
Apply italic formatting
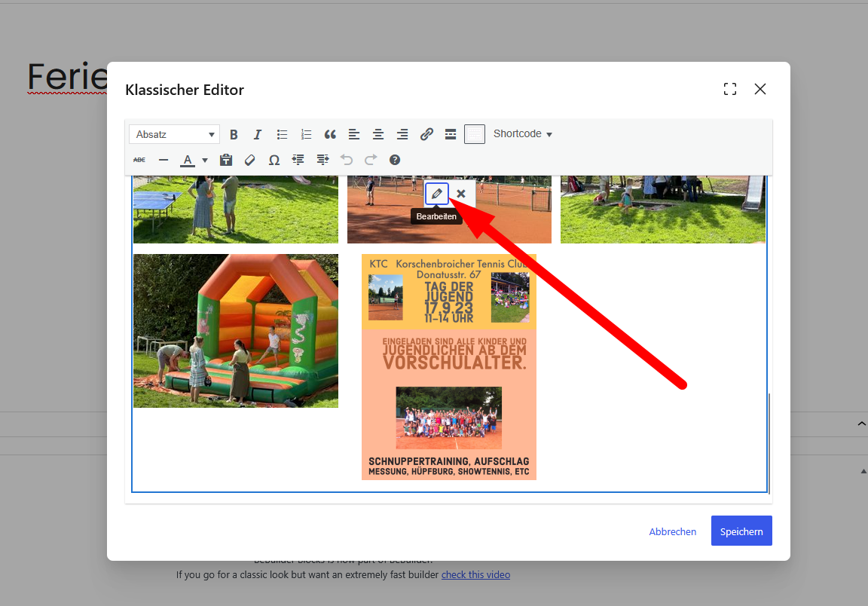258,135
